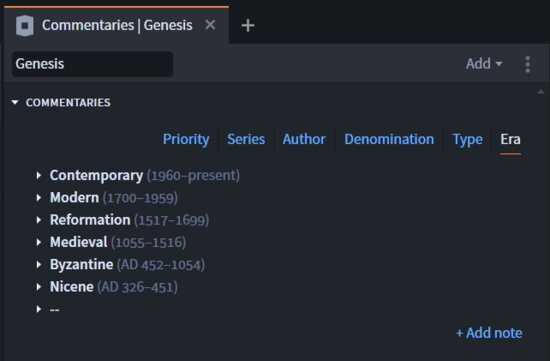Expand the unlabeled -- group arrow
The height and width of the screenshot is (361, 550).
tap(39, 309)
